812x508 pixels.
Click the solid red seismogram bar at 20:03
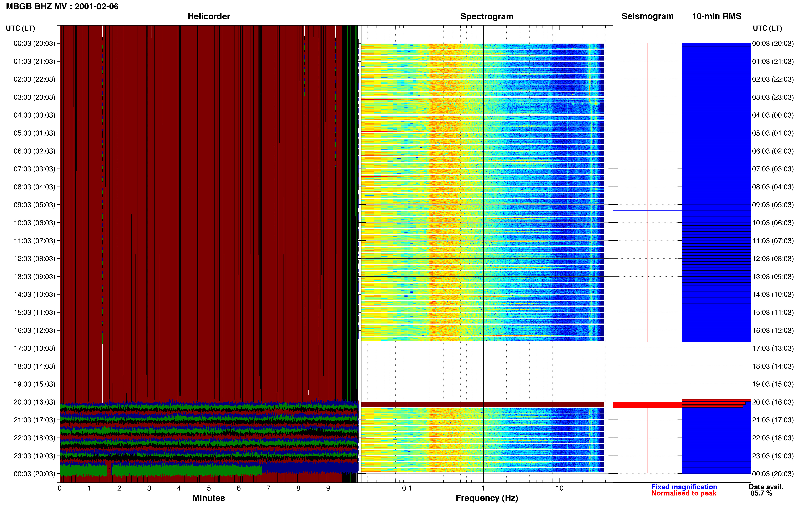tap(647, 405)
